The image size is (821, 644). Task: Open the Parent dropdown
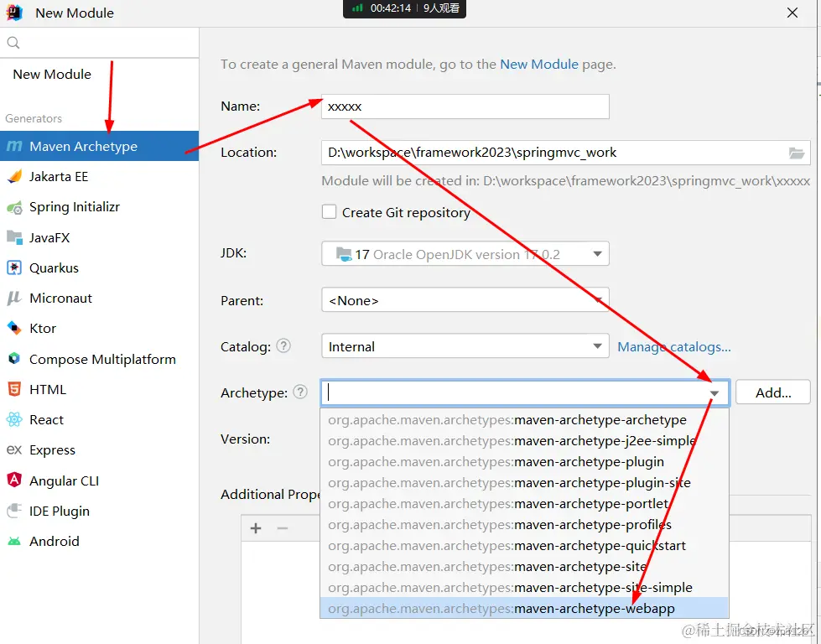(465, 300)
